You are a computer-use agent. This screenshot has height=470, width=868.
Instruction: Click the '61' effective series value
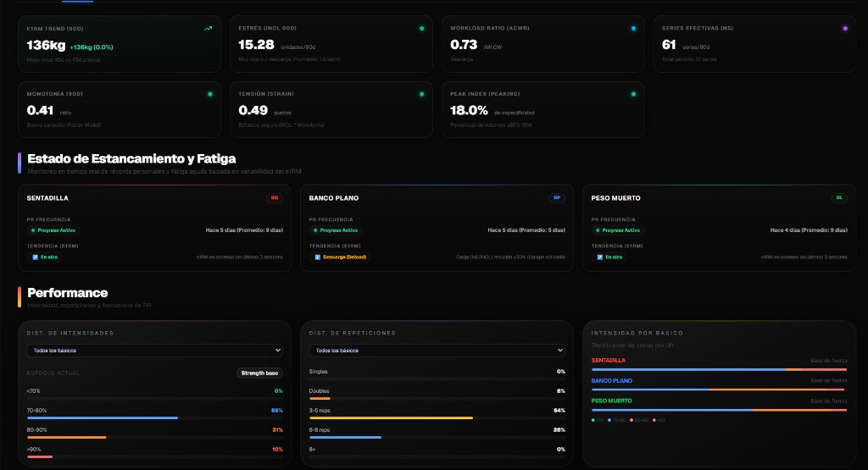pyautogui.click(x=669, y=45)
